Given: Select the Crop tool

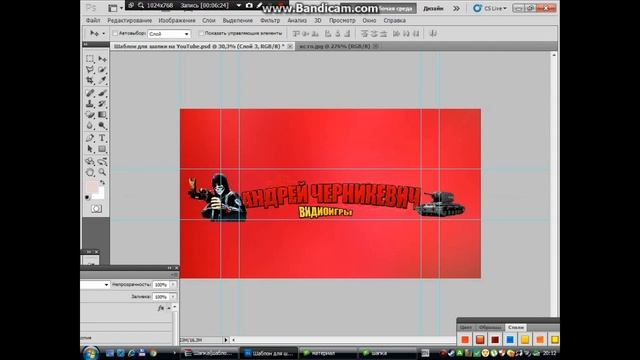Looking at the screenshot, I should 90,80.
